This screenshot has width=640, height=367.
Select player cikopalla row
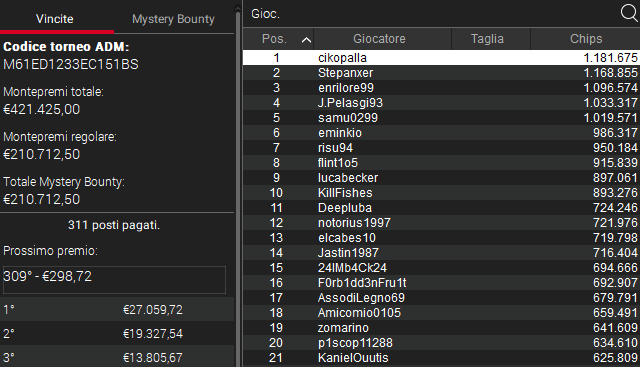pyautogui.click(x=441, y=58)
